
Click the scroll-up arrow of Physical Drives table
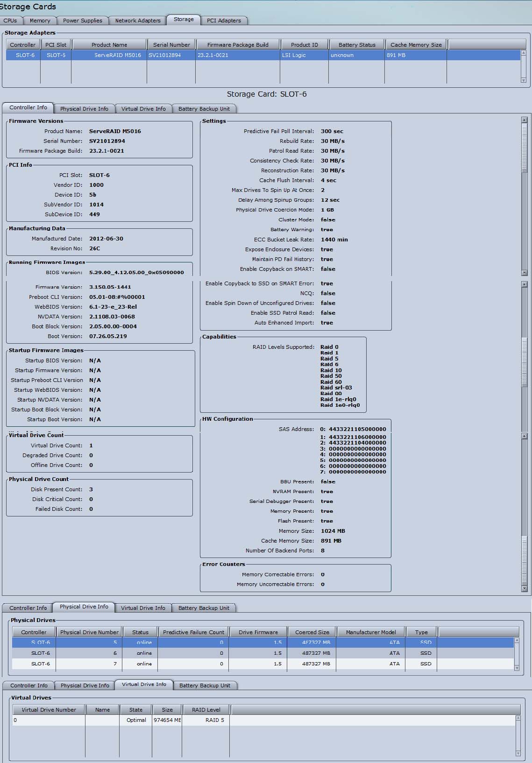click(x=517, y=640)
